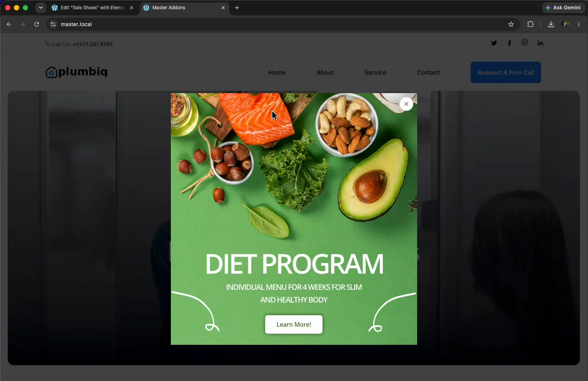Open the browser extensions puzzle icon
588x381 pixels.
tap(530, 24)
